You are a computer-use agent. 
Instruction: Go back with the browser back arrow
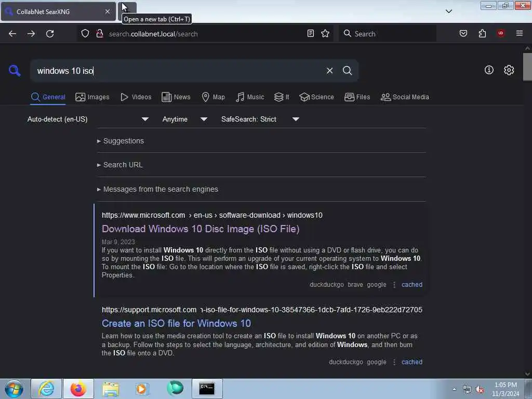pos(12,34)
